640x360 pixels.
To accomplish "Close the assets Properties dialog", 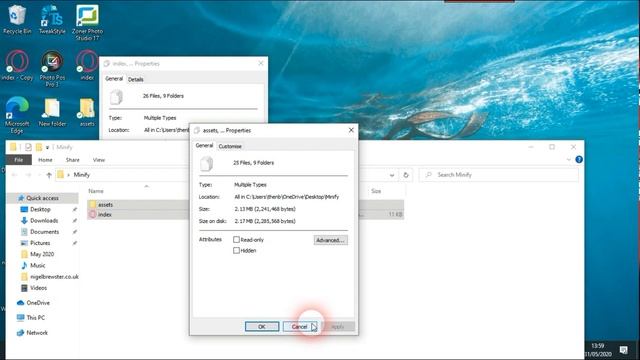I will point(351,130).
